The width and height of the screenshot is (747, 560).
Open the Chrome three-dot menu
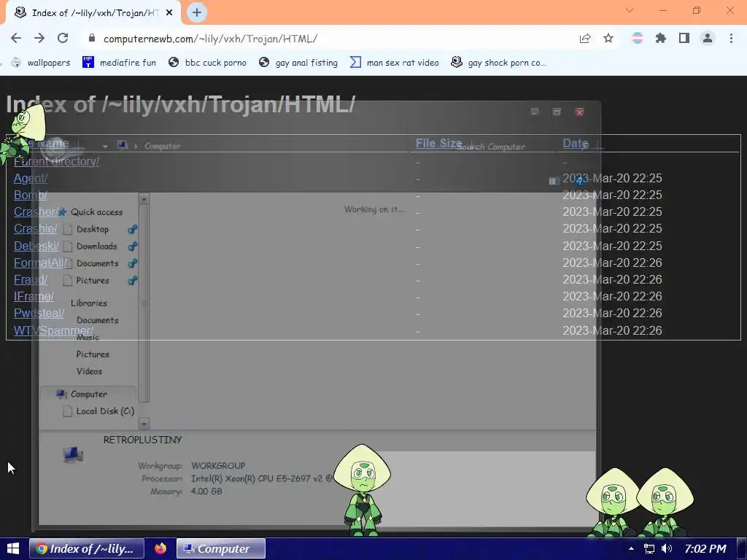[x=731, y=39]
